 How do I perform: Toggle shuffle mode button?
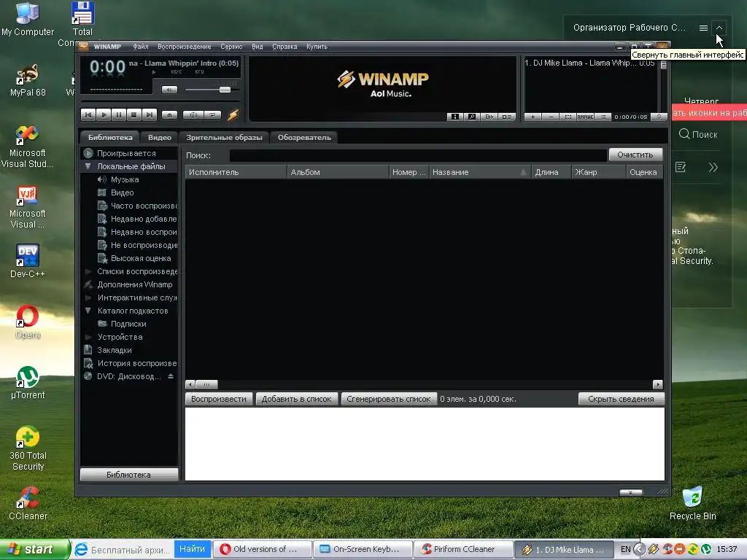point(193,114)
